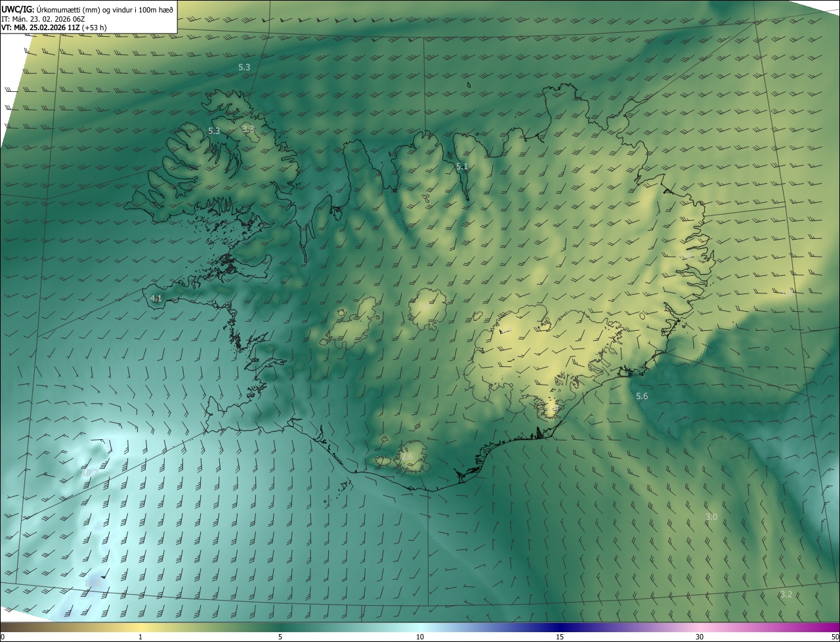Click the 10 tick label on the color scale
Screen dimensions: 840x642
420,637
